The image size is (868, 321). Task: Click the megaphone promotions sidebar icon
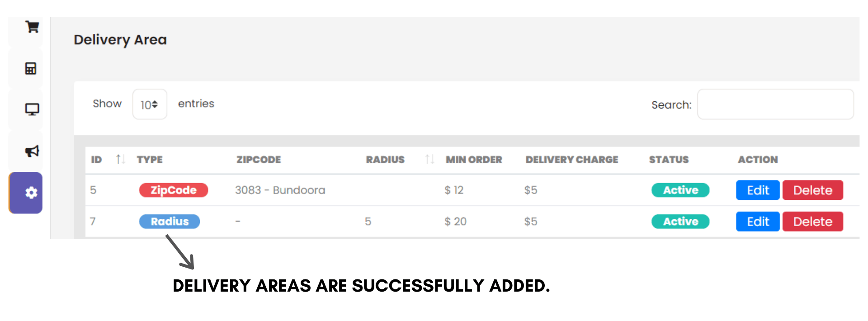click(32, 151)
